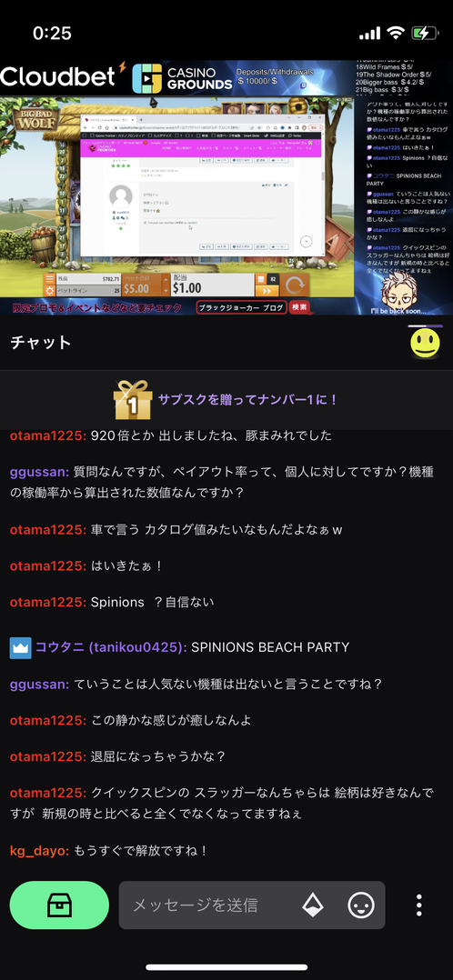The height and width of the screenshot is (980, 453).
Task: Tap the battery charging status icon
Action: click(426, 33)
